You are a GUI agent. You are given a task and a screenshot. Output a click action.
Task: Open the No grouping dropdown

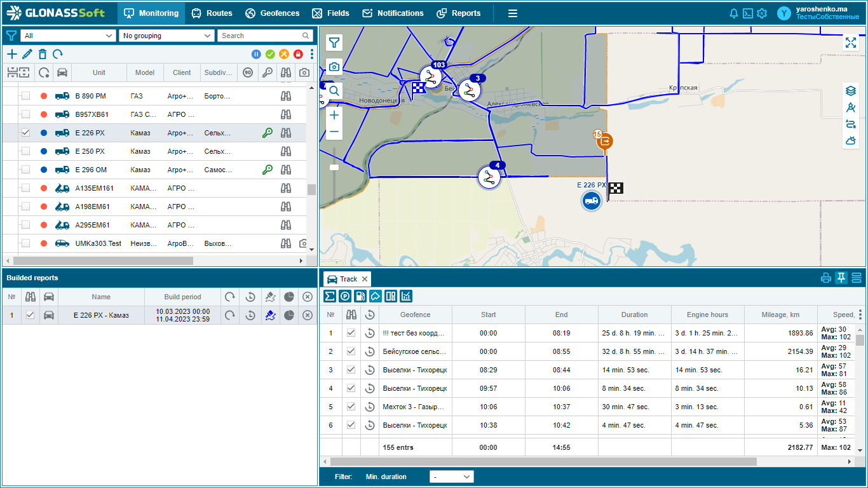tap(166, 36)
